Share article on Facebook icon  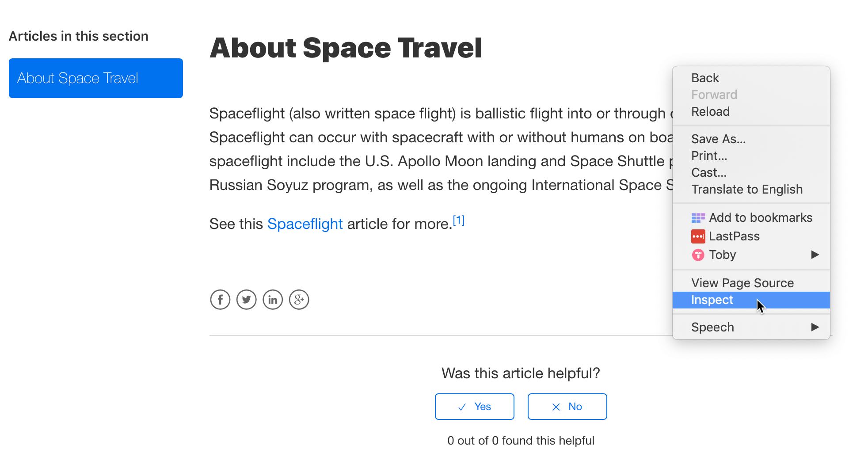[220, 300]
